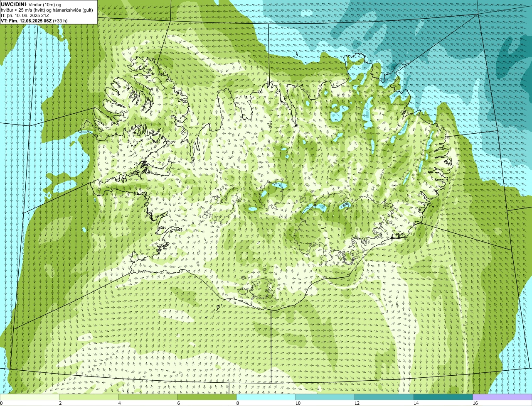Click the teal 12–14 legend swatch
Viewport: 532px width, 406px height.
(384, 397)
